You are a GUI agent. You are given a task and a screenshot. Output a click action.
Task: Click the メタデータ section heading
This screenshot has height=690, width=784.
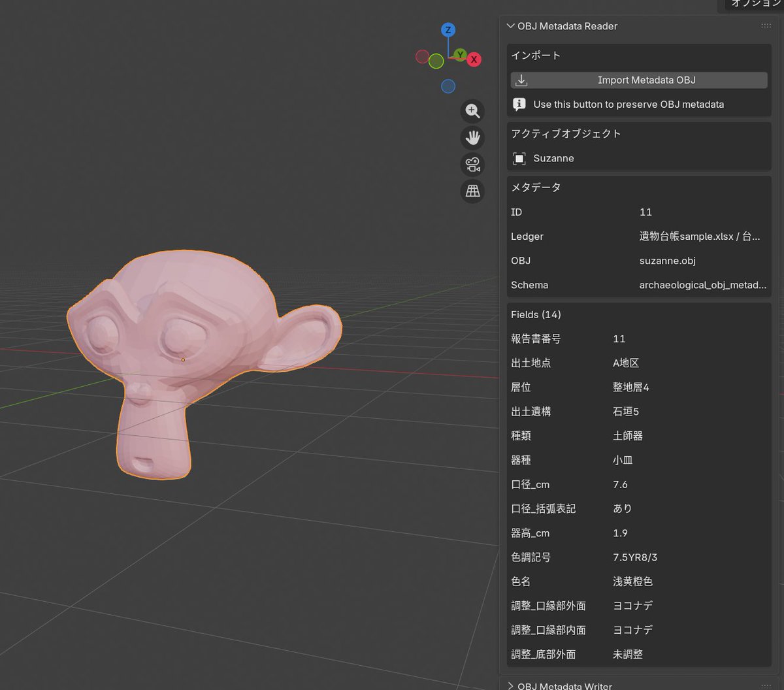(536, 188)
